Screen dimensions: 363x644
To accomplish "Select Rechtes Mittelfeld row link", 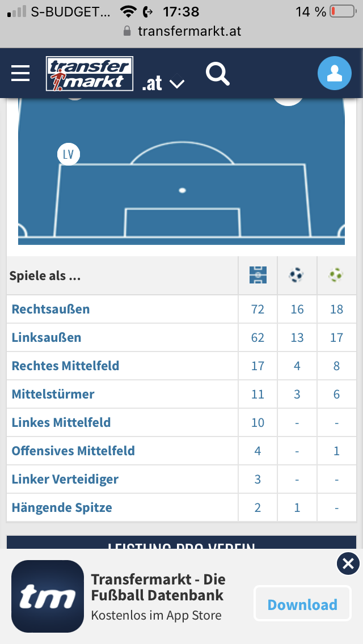I will coord(65,366).
